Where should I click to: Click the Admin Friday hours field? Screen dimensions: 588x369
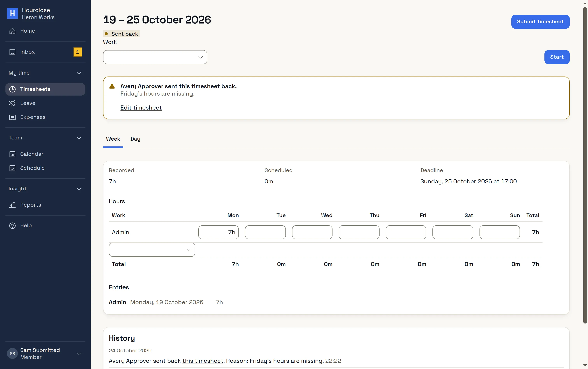coord(406,232)
